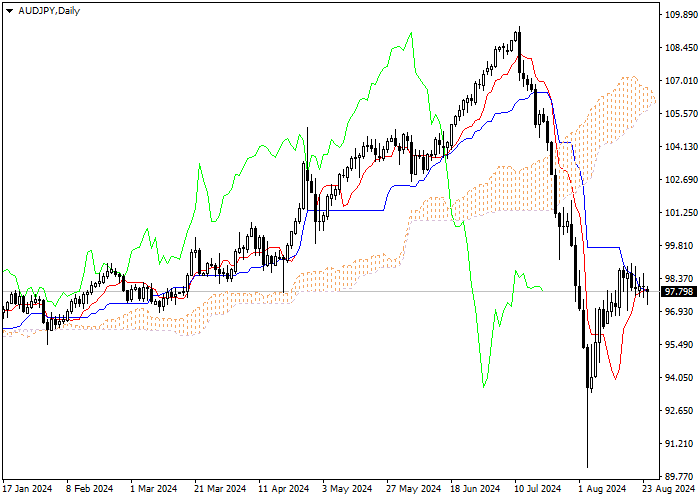
Task: Pick the 107.010 price axis label
Action: [x=681, y=81]
